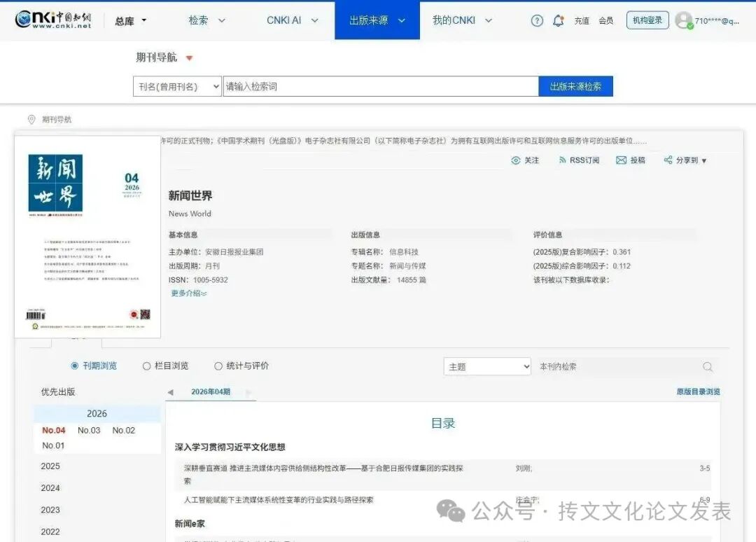The height and width of the screenshot is (542, 756).
Task: Click the location pin icon beside 期刊导航
Action: coord(31,119)
